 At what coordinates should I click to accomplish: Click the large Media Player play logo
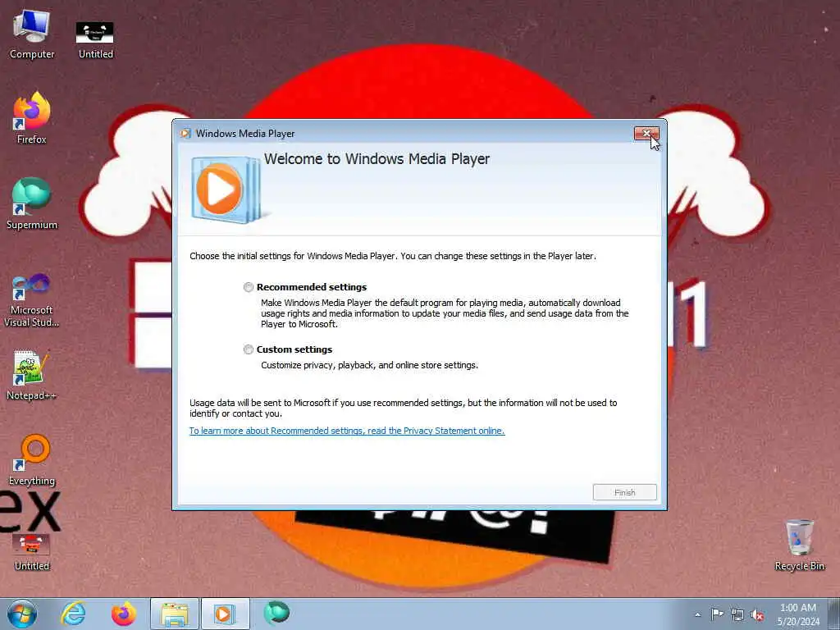click(x=226, y=189)
